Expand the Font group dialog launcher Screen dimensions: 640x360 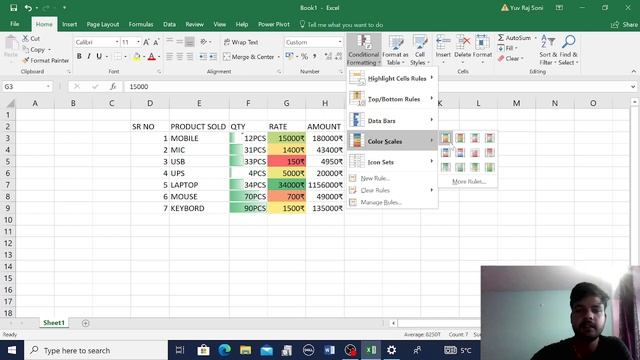(159, 72)
